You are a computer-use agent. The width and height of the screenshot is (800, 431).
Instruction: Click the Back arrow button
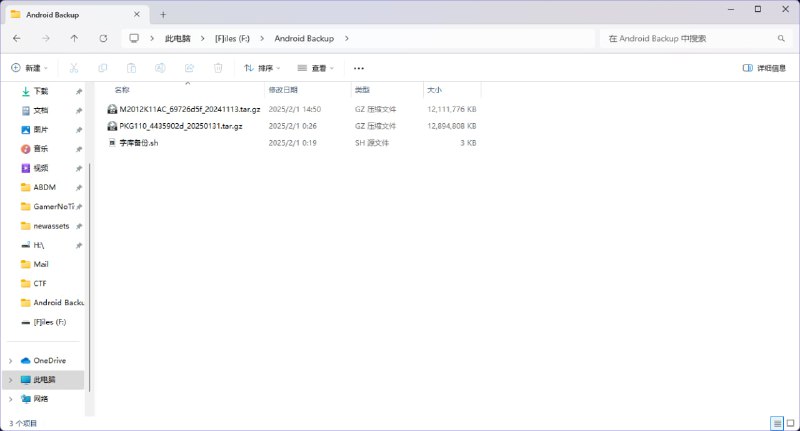17,38
